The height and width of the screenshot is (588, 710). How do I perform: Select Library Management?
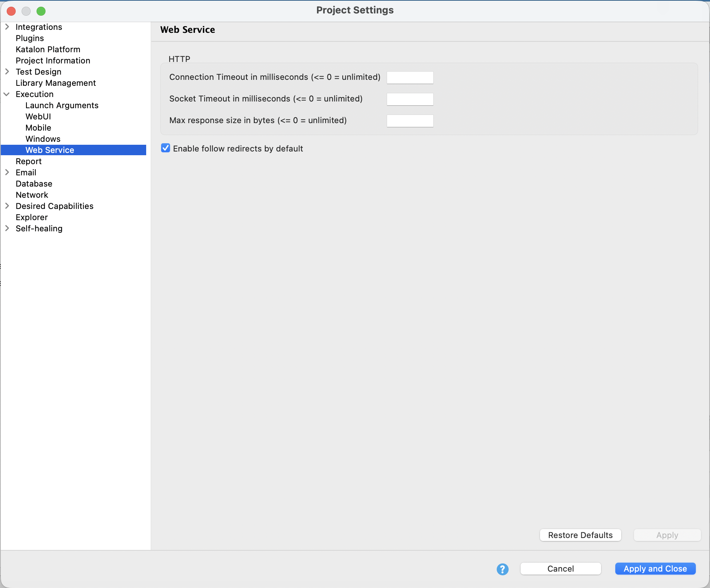56,83
